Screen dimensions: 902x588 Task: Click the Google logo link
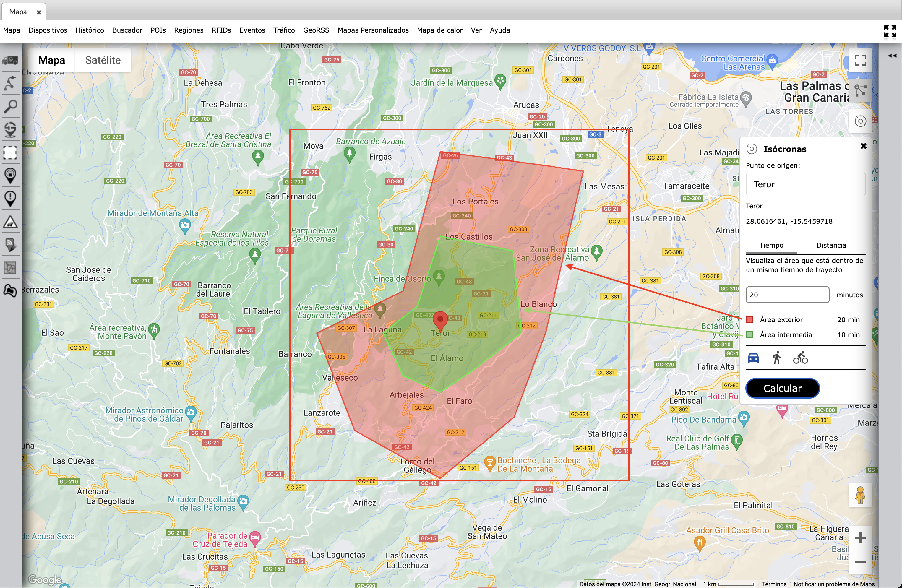(45, 580)
